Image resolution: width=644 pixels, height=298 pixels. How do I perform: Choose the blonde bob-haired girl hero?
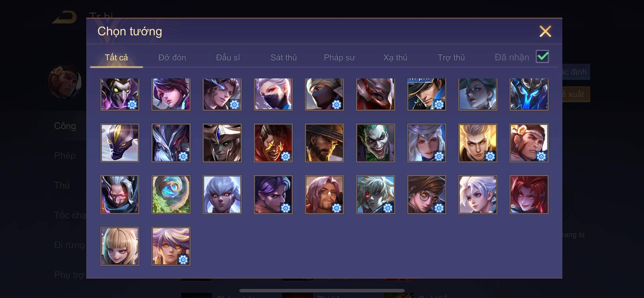[x=120, y=246]
